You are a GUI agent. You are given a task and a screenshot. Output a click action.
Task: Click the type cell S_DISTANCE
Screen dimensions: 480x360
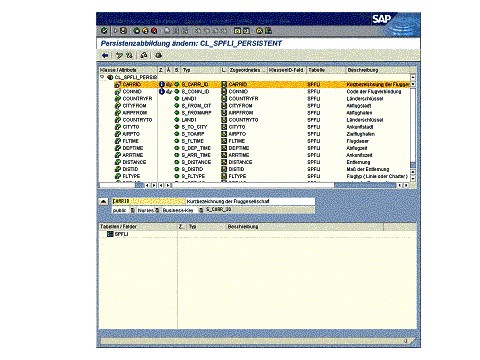click(196, 162)
